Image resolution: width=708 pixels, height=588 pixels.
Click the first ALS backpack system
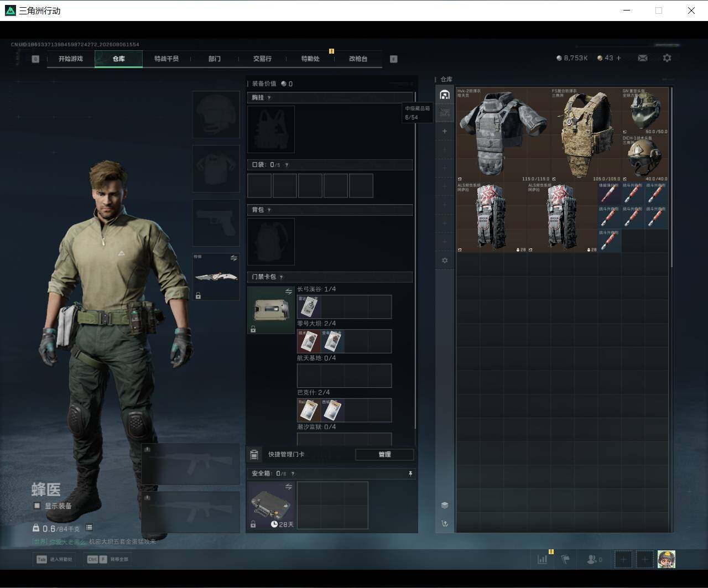click(492, 218)
